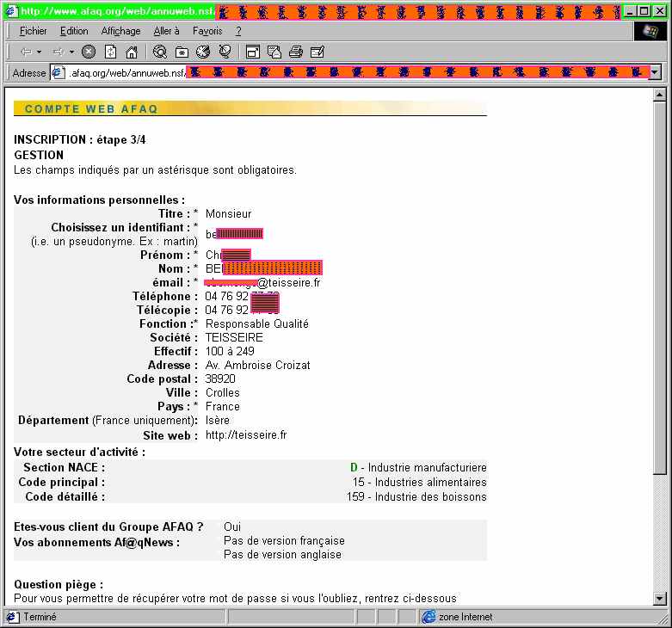Go forward with the Forward arrow

tap(58, 52)
